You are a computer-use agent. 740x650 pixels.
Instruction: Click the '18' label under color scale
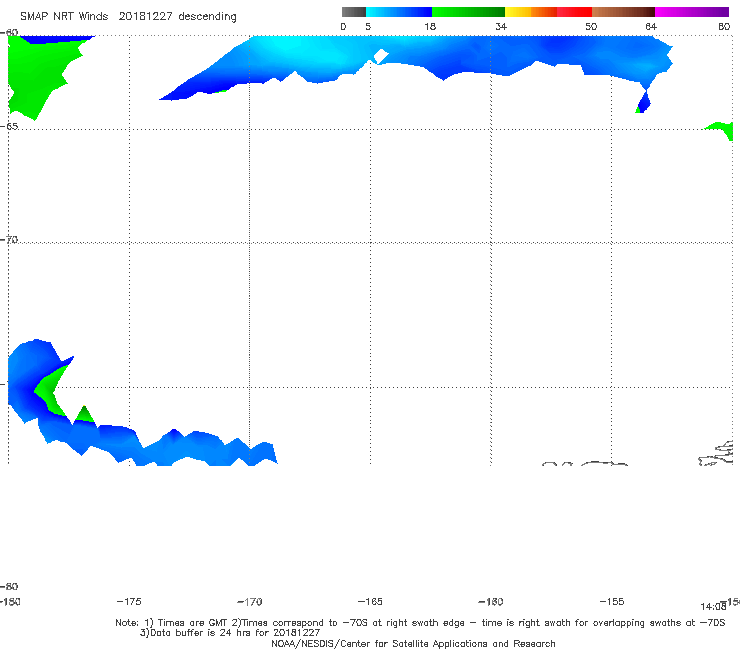click(430, 26)
